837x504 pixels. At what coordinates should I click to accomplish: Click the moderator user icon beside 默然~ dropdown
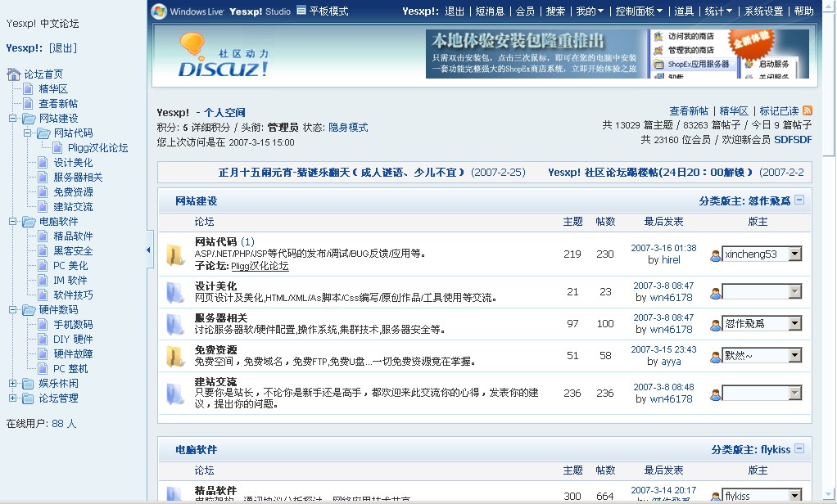(715, 358)
